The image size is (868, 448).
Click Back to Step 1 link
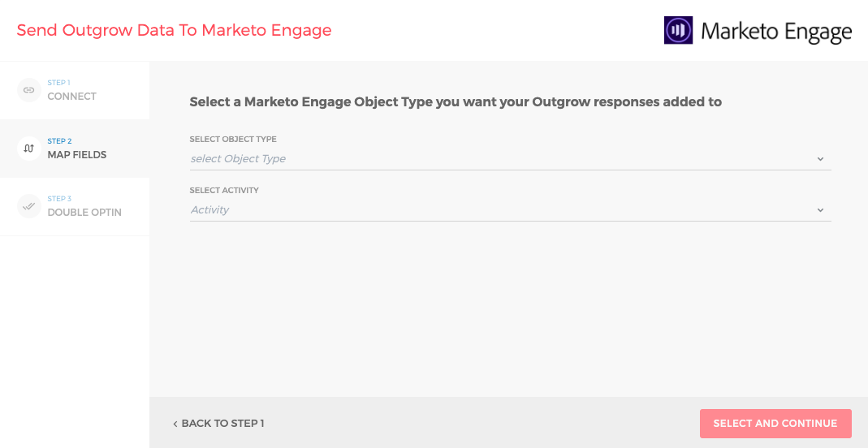(x=218, y=424)
